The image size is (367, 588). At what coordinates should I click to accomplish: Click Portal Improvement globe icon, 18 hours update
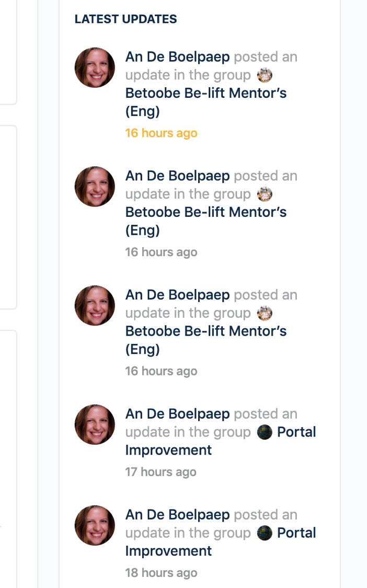[265, 533]
